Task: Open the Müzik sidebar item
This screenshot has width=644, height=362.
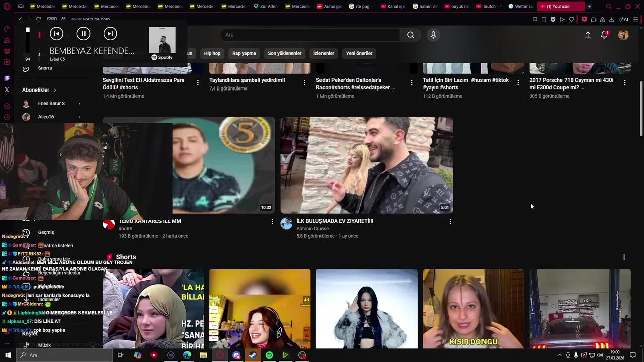Action: 44,345
